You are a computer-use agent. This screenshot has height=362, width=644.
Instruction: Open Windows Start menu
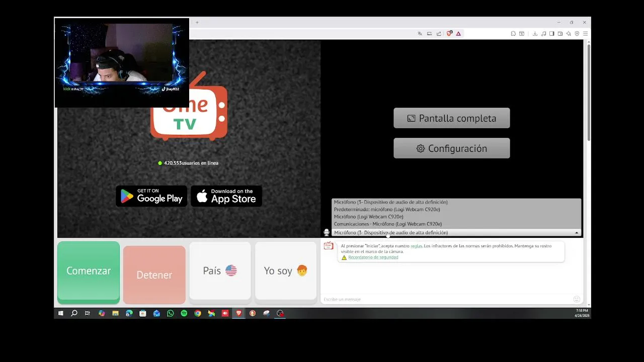tap(61, 313)
